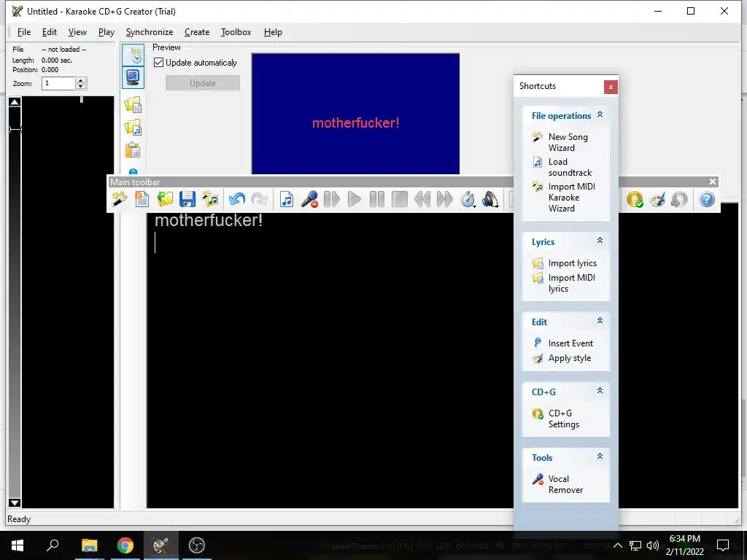Open OBS Studio from the taskbar
The height and width of the screenshot is (560, 747).
pyautogui.click(x=197, y=545)
